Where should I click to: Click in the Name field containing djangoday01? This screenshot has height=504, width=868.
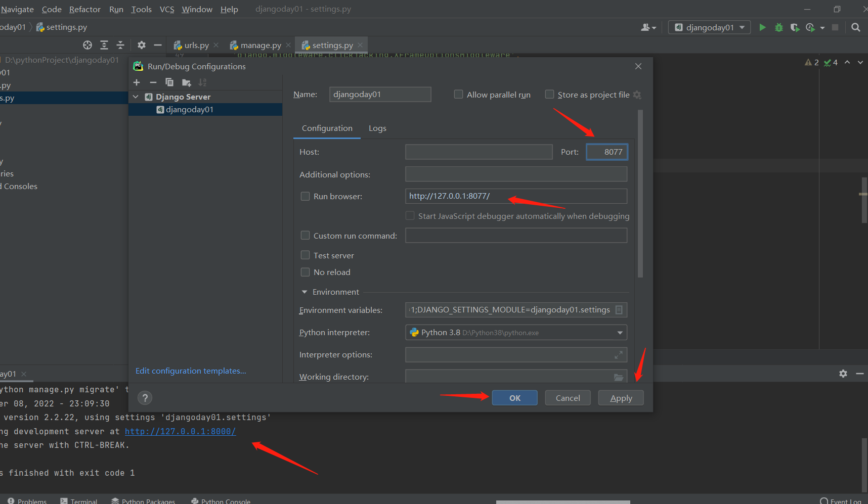click(380, 95)
